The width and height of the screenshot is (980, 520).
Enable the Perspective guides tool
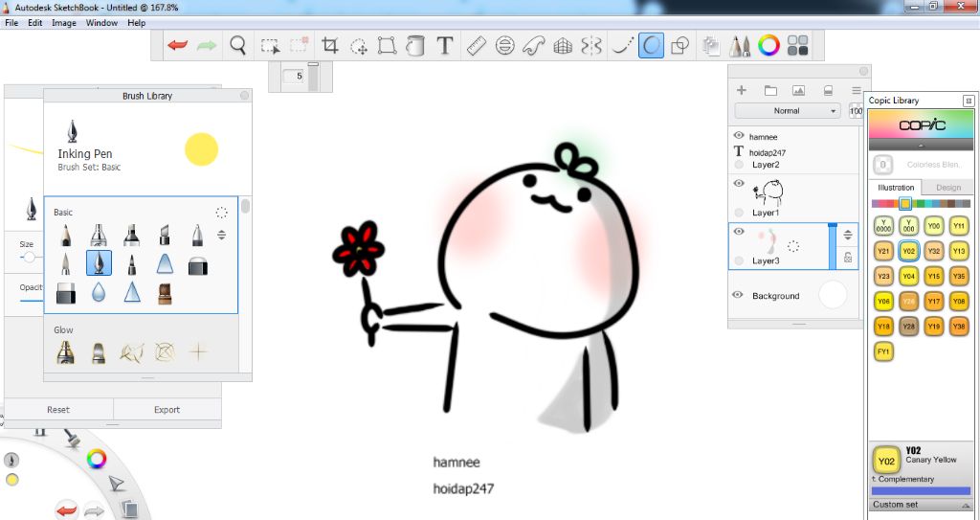(x=563, y=46)
